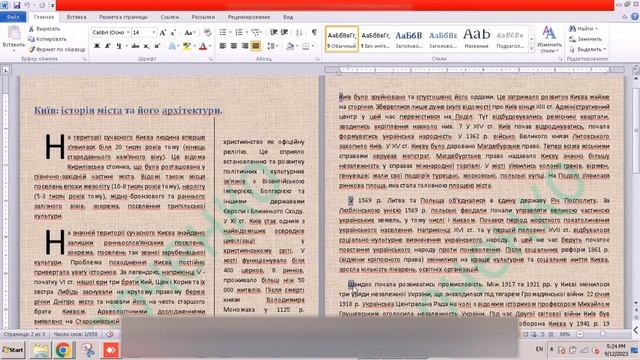Apply yellow text highlight color
Screen dimensions: 640x360
(186, 46)
